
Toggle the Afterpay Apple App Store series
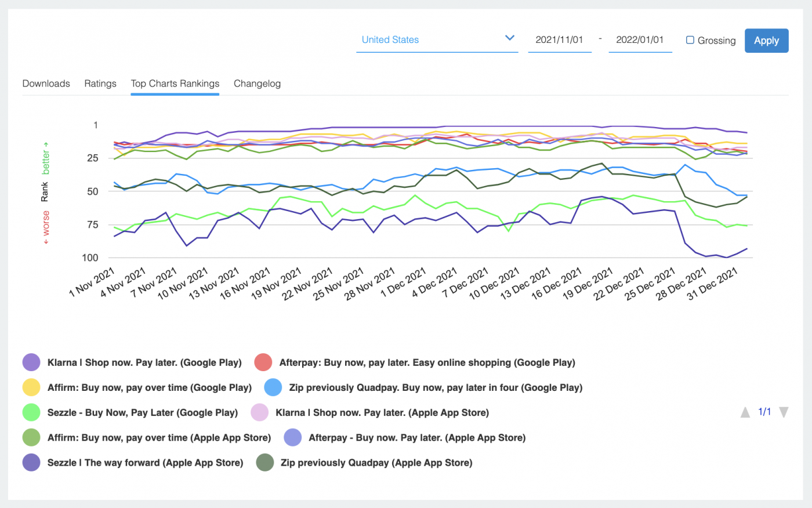pyautogui.click(x=293, y=437)
